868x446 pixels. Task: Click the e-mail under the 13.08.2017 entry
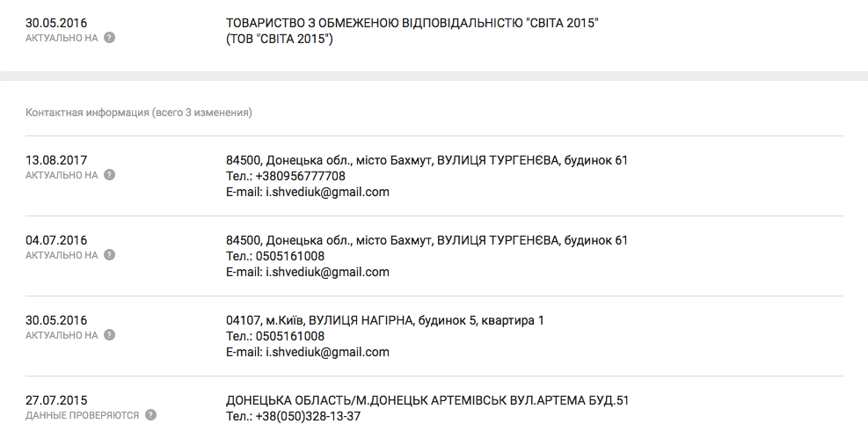[x=327, y=193]
